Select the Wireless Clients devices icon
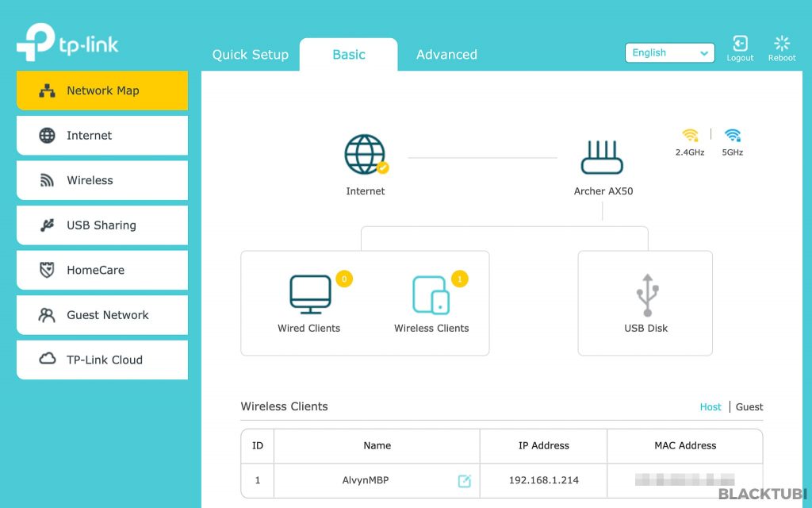The height and width of the screenshot is (508, 812). 431,295
